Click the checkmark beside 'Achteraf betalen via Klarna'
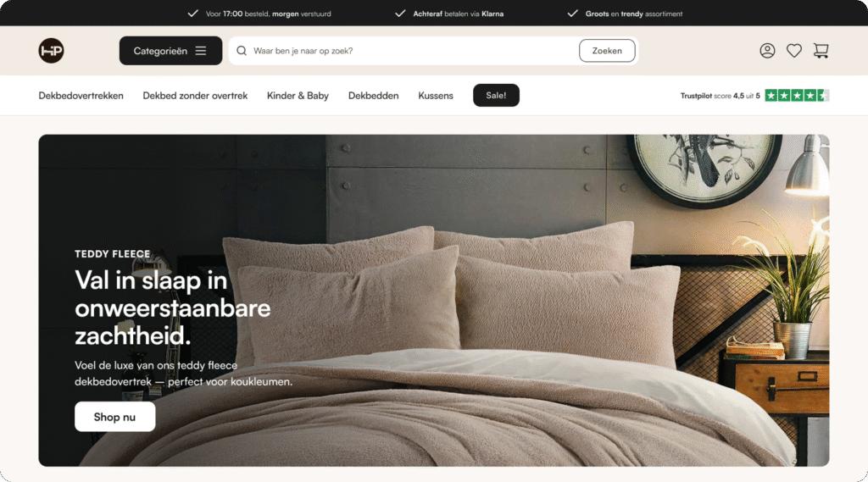 coord(400,14)
